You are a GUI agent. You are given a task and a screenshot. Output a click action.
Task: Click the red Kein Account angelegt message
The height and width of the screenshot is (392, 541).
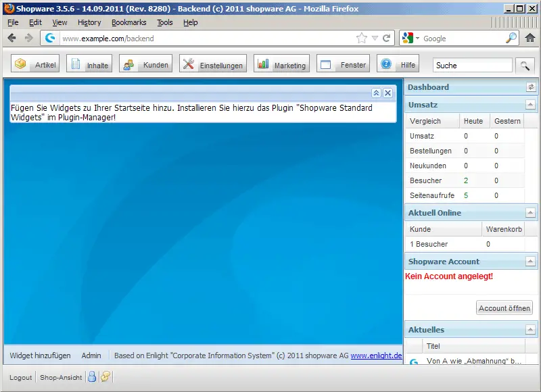tap(449, 276)
